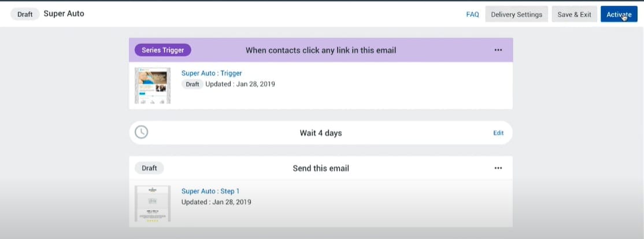Open the Send this email three-dot menu
The width and height of the screenshot is (644, 239).
[498, 168]
